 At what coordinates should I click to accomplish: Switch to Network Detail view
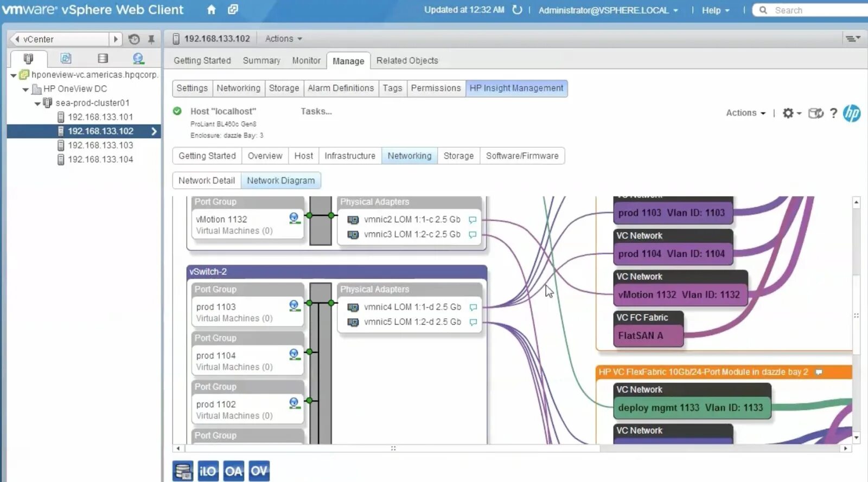click(207, 181)
